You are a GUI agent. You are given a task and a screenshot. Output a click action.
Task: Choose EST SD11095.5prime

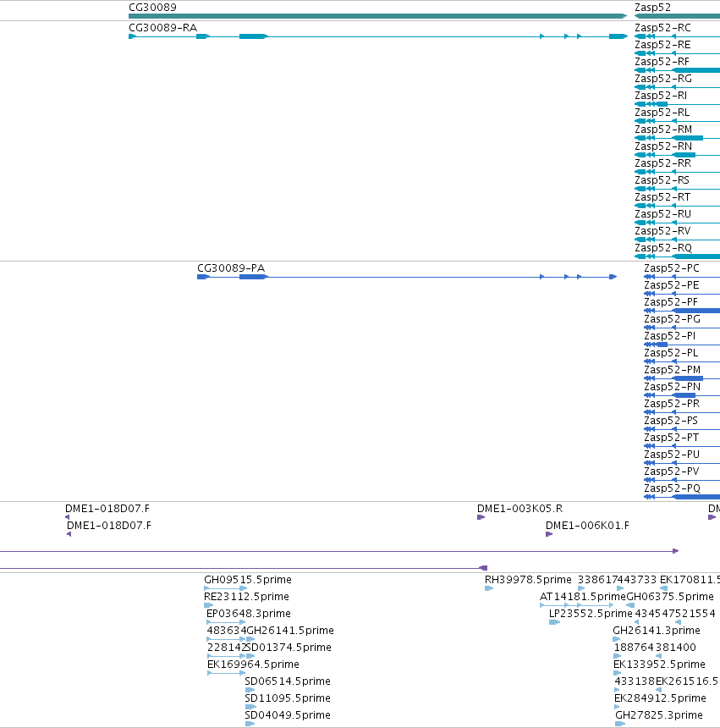coord(288,698)
